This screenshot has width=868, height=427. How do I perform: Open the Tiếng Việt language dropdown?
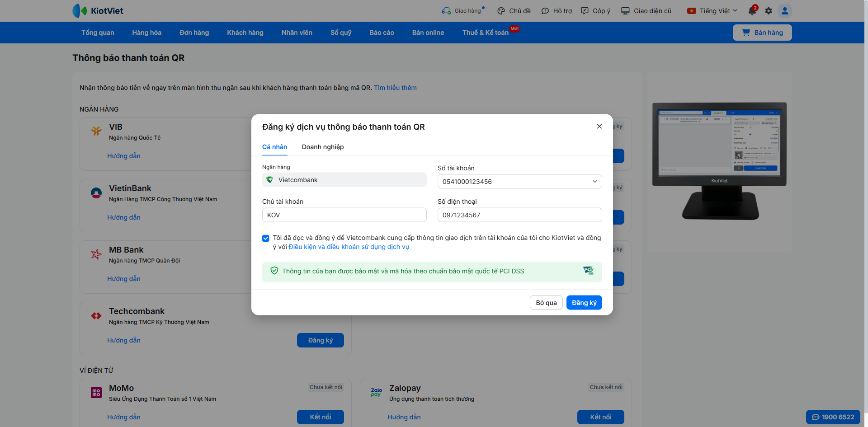712,11
